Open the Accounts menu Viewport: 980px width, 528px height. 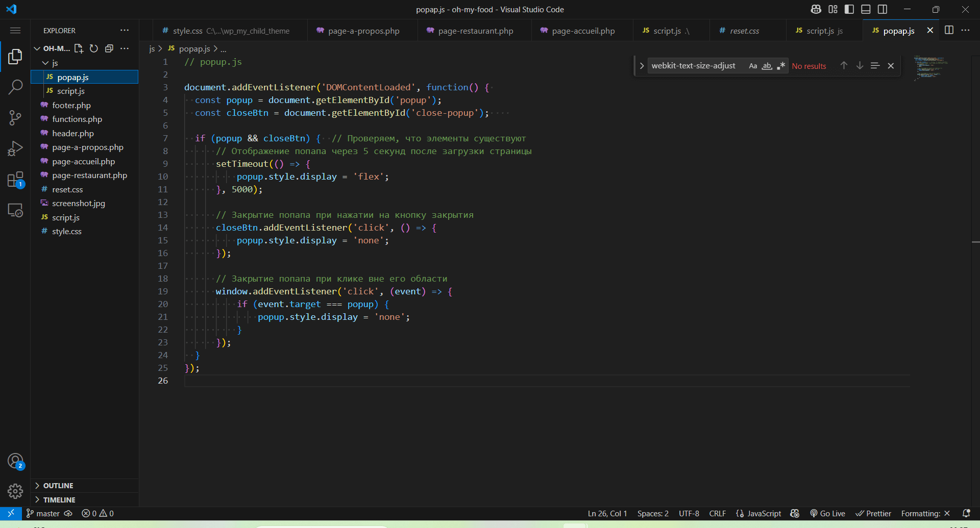[x=15, y=461]
